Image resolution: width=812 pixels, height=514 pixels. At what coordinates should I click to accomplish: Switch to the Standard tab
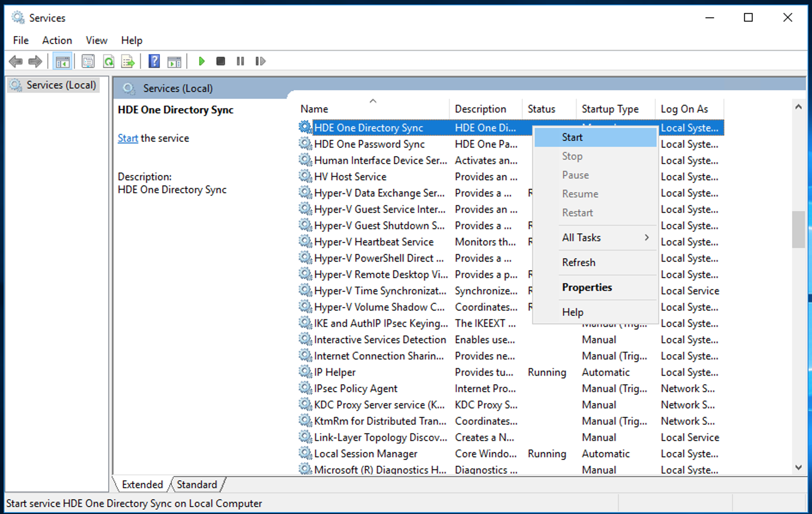197,484
